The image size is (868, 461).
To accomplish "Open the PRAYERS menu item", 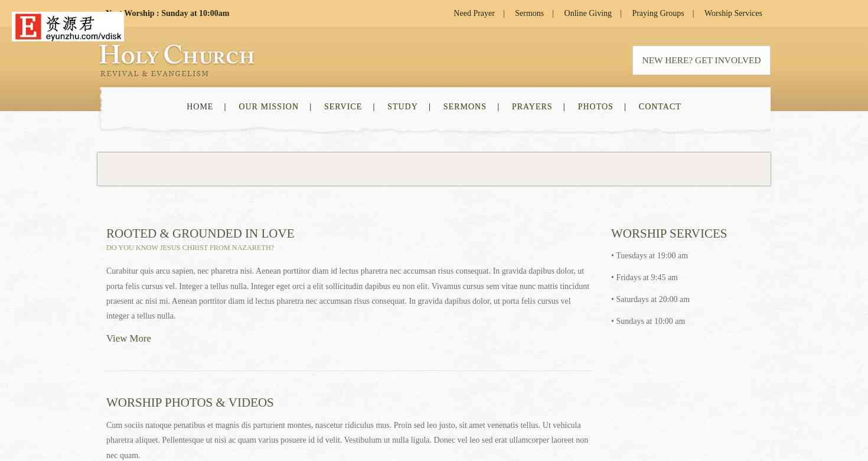I will [x=532, y=107].
